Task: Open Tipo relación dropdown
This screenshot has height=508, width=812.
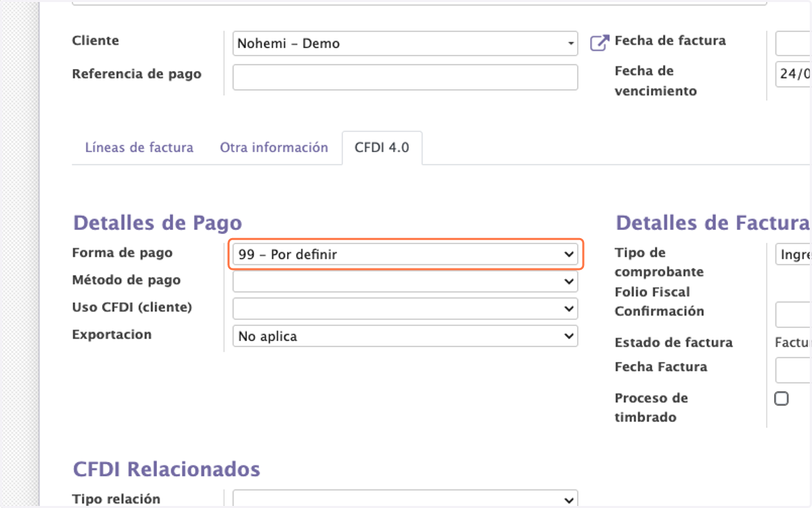Action: point(405,499)
